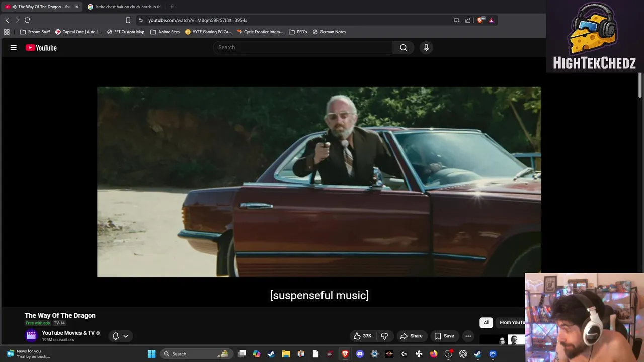Like the video with 37K likes

[x=362, y=336]
